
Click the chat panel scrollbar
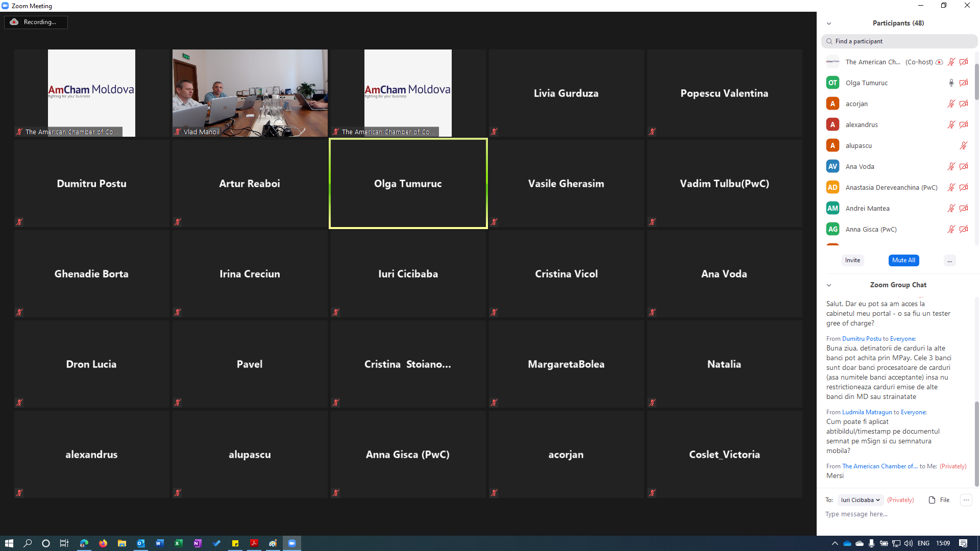click(976, 444)
